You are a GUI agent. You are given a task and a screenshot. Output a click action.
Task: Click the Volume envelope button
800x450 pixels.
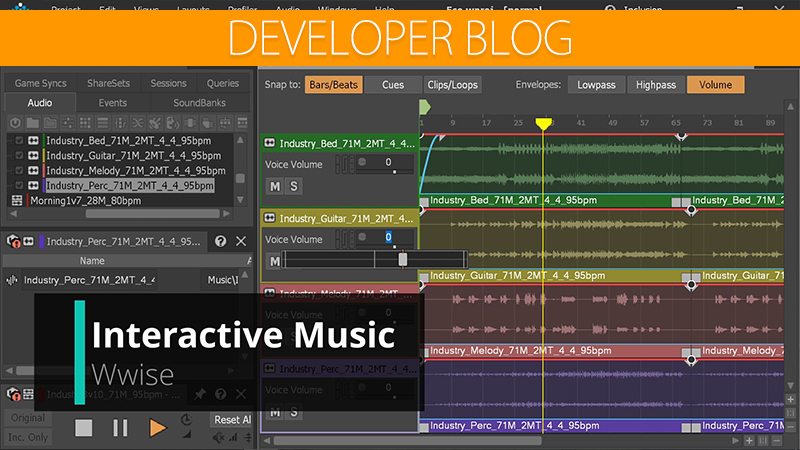coord(715,85)
